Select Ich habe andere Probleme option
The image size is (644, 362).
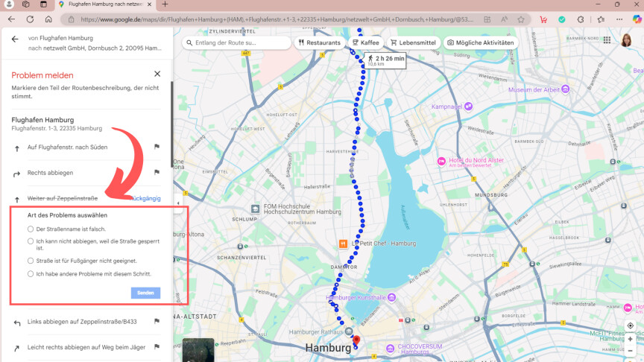(31, 274)
